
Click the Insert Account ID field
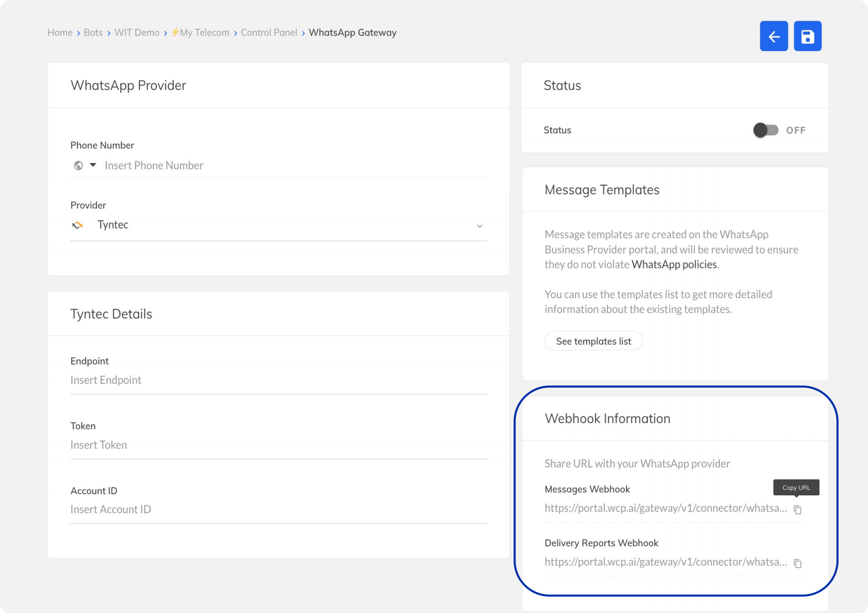[279, 510]
